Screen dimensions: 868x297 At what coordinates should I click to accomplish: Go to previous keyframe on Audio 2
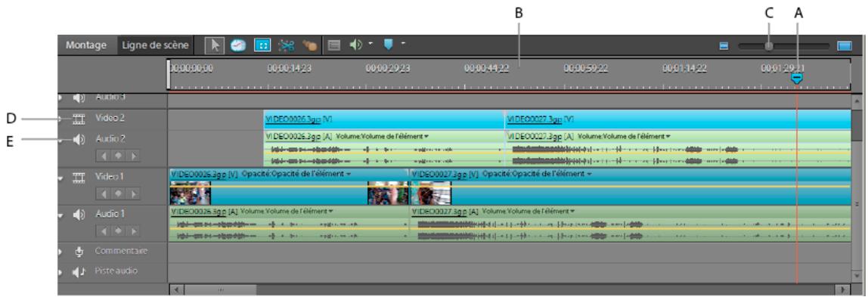point(104,156)
